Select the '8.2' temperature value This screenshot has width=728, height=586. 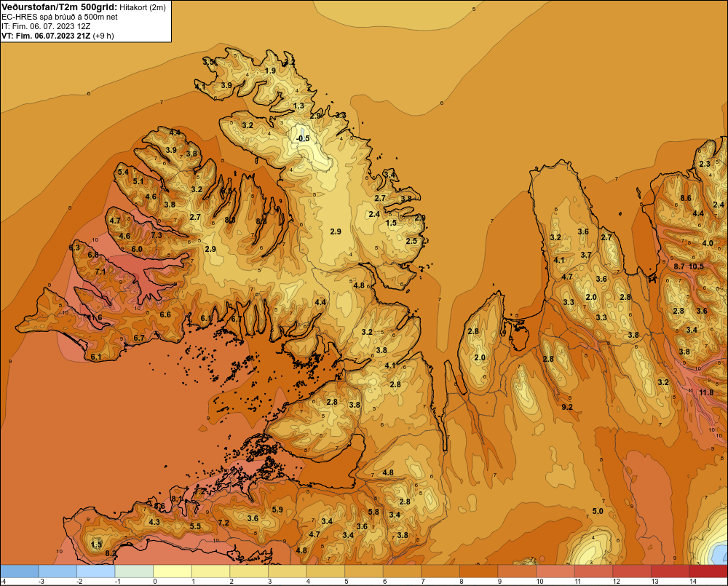point(111,553)
